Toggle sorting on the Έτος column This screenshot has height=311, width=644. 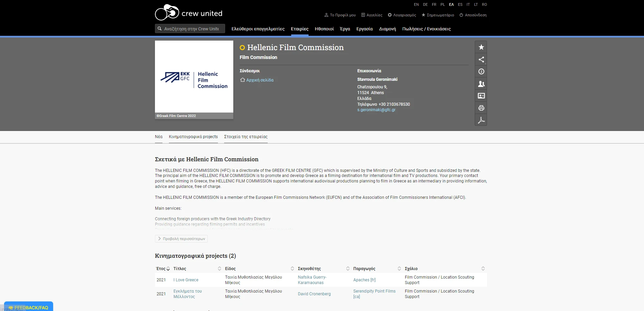click(167, 268)
